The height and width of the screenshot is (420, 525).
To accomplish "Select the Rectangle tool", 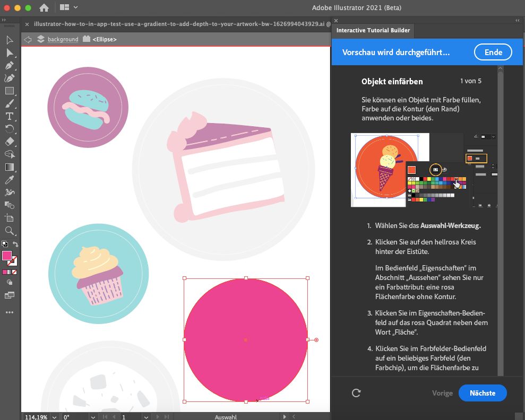I will coord(10,91).
